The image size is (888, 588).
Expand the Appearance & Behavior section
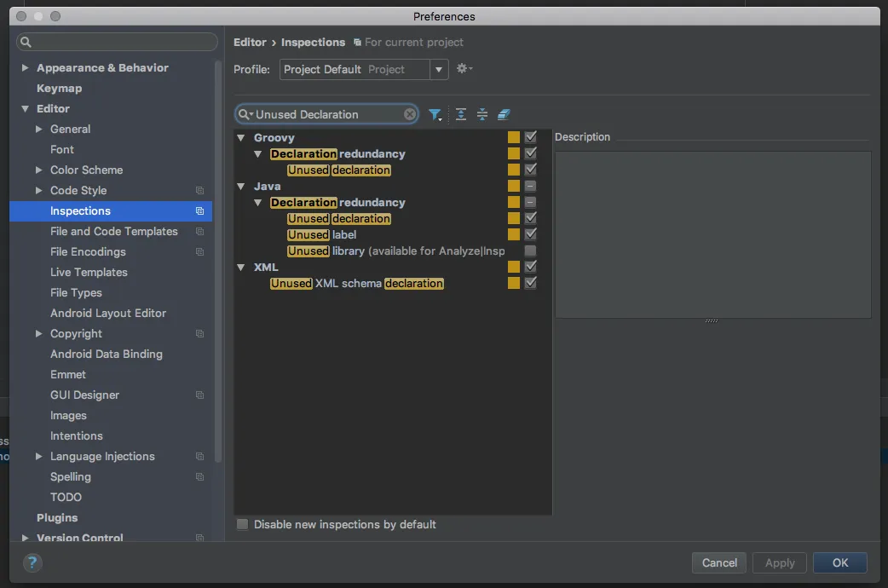tap(26, 68)
